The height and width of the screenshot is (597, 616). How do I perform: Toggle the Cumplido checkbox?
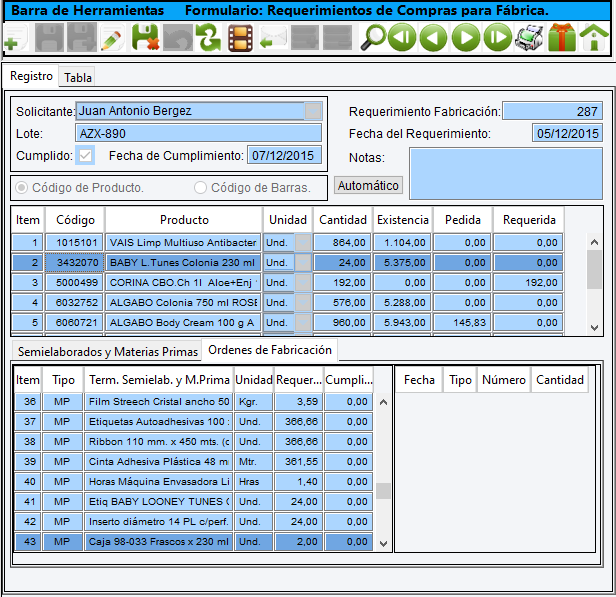[x=85, y=156]
